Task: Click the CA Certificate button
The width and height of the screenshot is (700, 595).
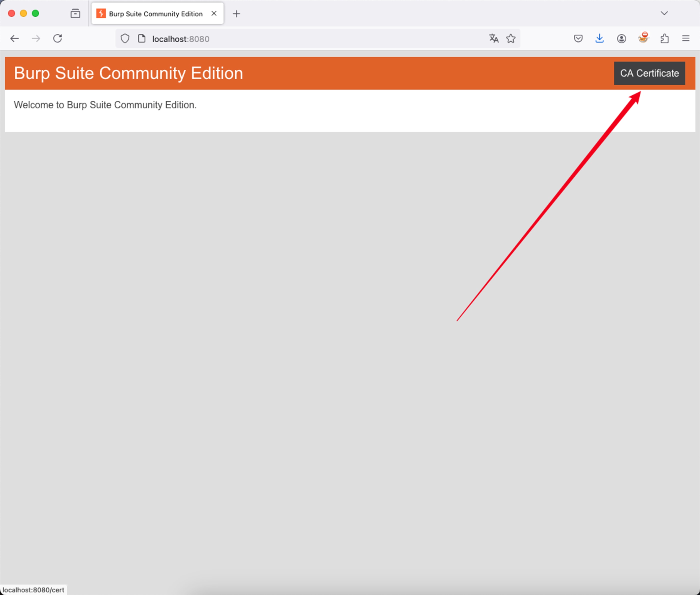Action: [649, 73]
